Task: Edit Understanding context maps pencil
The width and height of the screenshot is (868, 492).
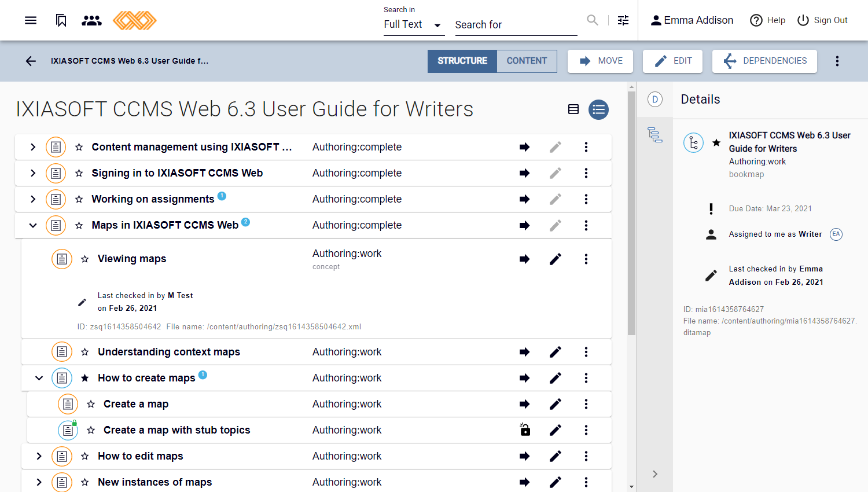Action: click(x=556, y=352)
